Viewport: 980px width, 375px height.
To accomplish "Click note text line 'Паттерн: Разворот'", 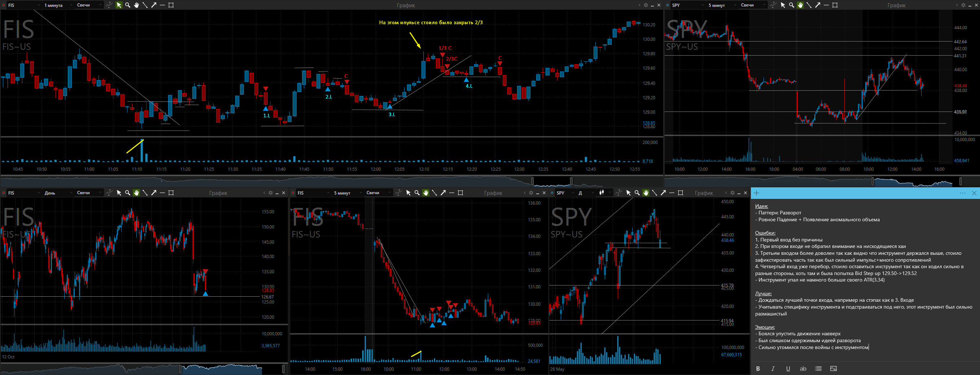I will tap(779, 213).
